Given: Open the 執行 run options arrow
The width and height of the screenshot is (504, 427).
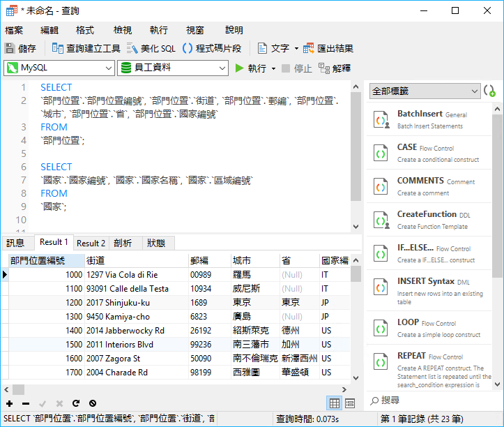Looking at the screenshot, I should [273, 68].
